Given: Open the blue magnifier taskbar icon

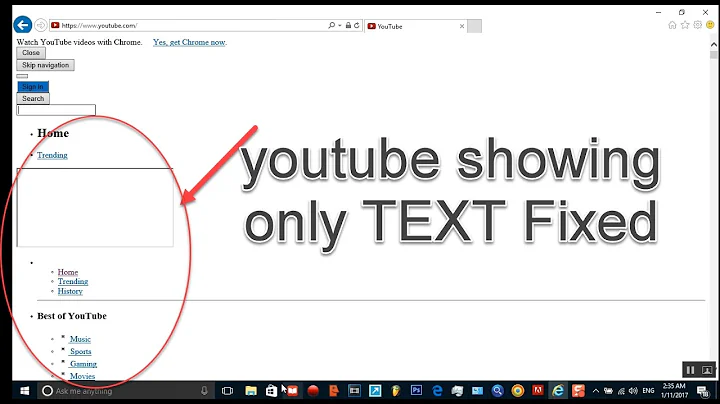Looking at the screenshot, I should point(497,391).
